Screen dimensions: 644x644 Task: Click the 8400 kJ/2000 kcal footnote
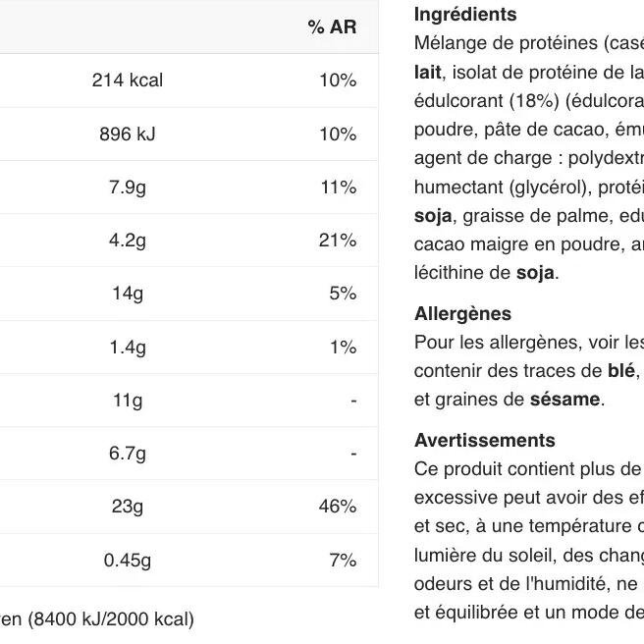[111, 619]
